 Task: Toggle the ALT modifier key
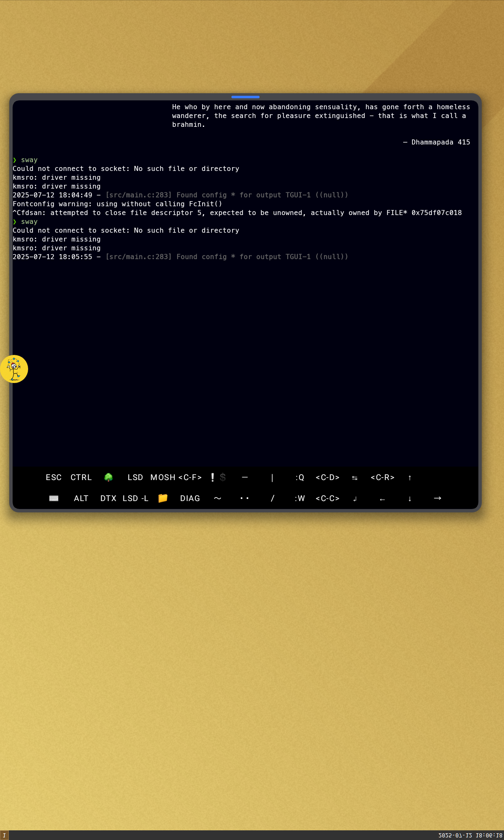point(81,499)
